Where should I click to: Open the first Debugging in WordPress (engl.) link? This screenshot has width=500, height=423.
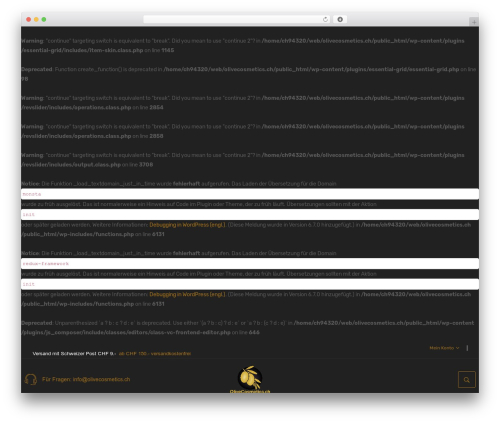pyautogui.click(x=187, y=225)
